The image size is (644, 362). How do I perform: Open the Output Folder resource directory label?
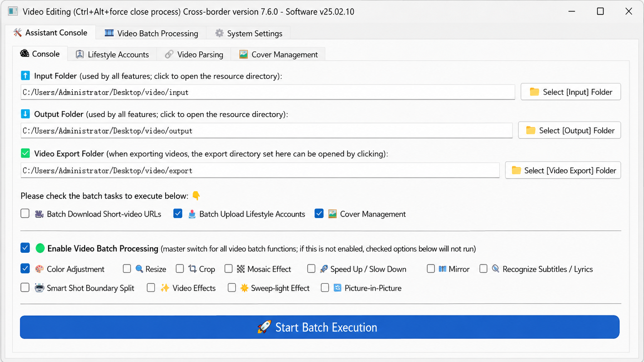[x=161, y=114]
